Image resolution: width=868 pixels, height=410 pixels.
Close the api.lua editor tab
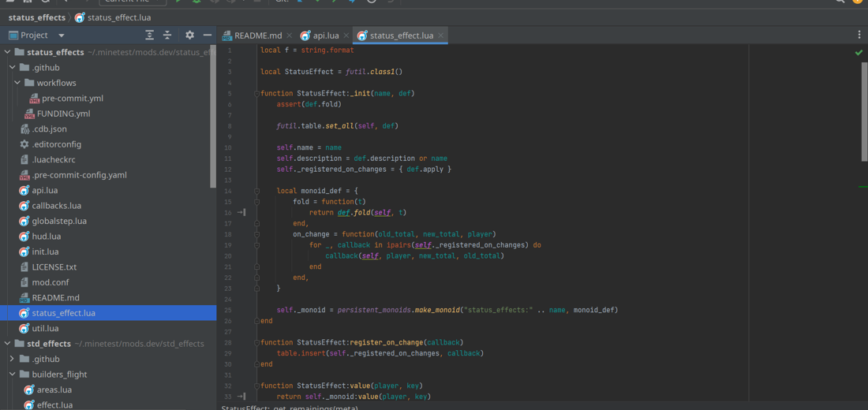click(x=346, y=35)
